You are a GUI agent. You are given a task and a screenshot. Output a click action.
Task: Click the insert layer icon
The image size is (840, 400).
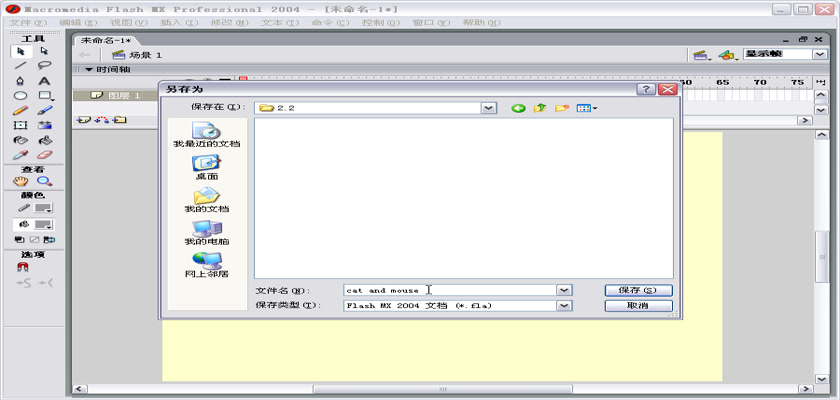(83, 119)
